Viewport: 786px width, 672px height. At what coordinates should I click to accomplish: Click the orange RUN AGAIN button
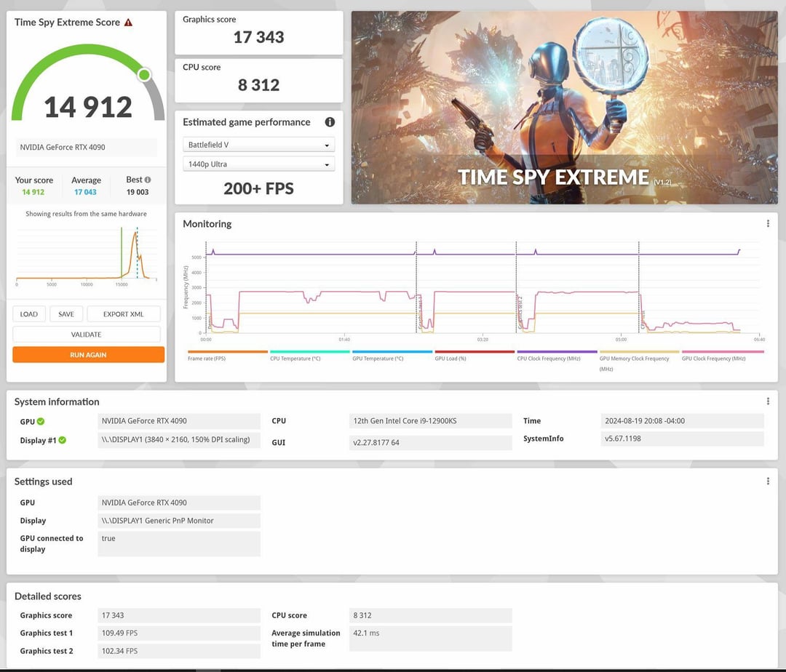88,354
